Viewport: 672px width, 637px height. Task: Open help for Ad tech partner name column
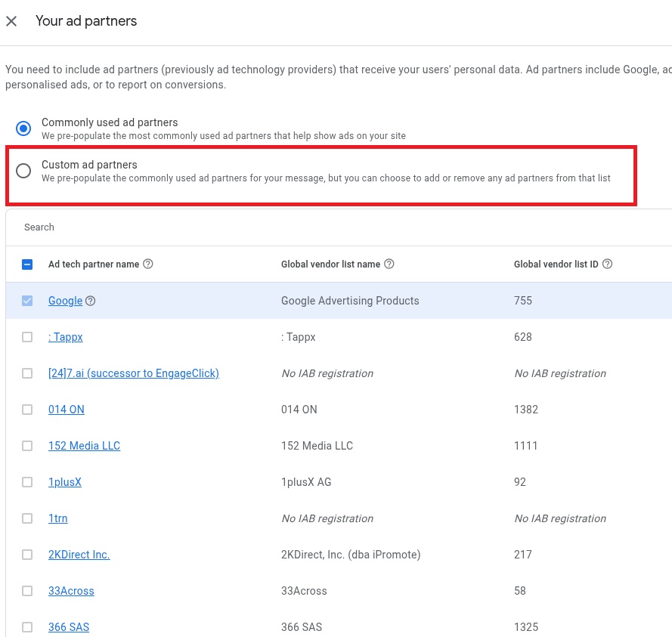(x=148, y=264)
